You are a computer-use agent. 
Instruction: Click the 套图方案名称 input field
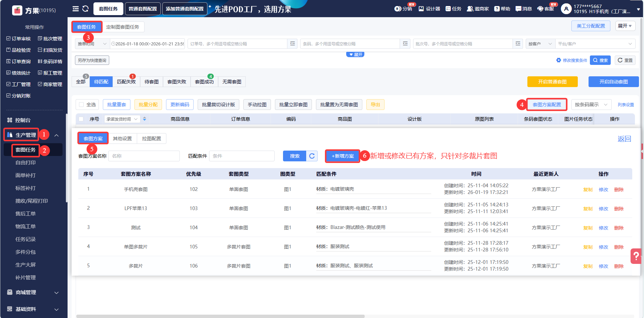[x=144, y=156]
